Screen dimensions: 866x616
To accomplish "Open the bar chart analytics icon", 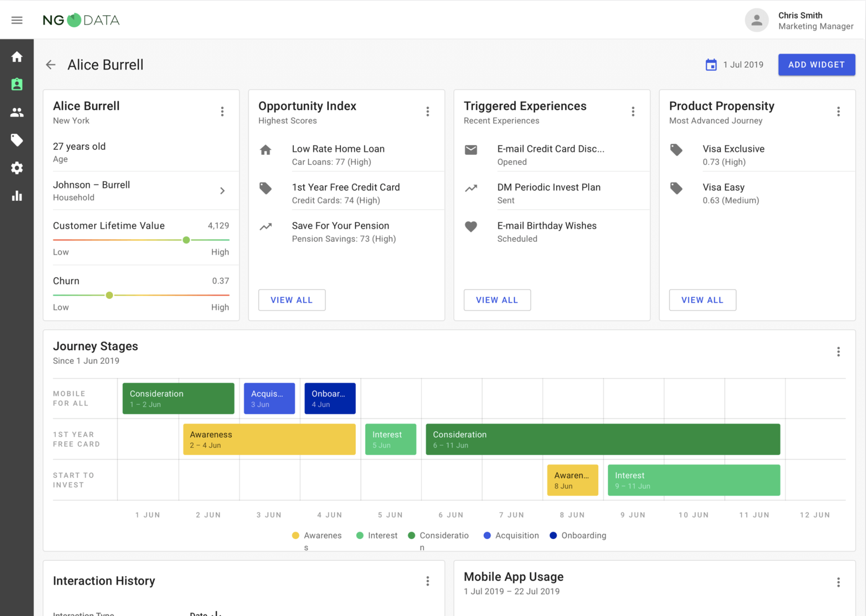I will [x=17, y=196].
